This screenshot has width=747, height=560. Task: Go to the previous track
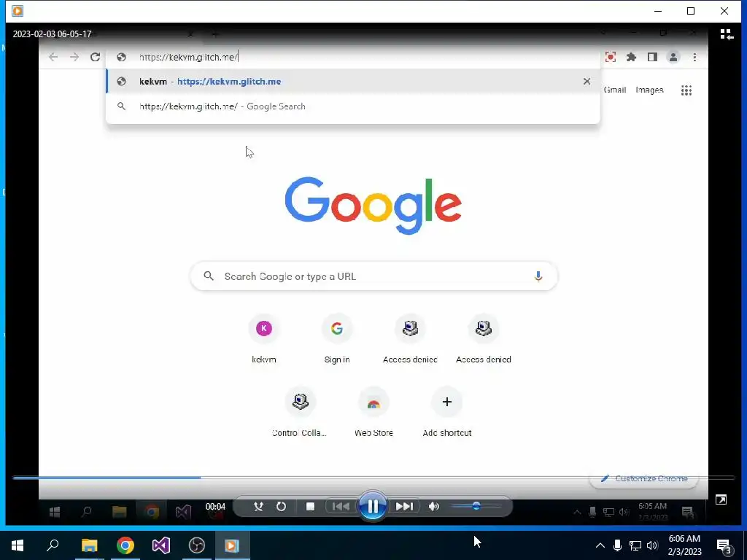[340, 506]
